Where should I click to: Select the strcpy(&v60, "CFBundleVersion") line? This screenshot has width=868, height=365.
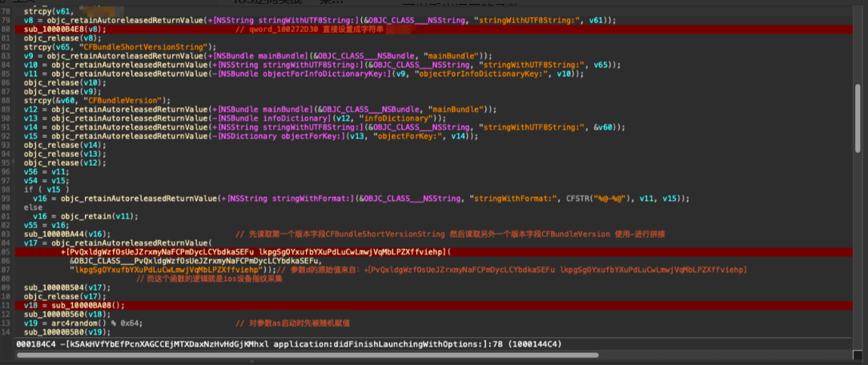pos(97,101)
